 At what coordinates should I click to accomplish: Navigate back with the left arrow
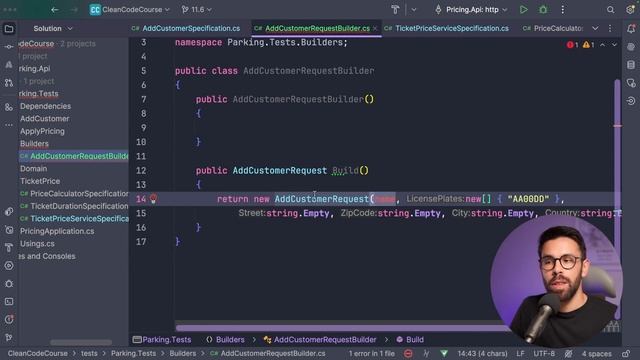[55, 9]
